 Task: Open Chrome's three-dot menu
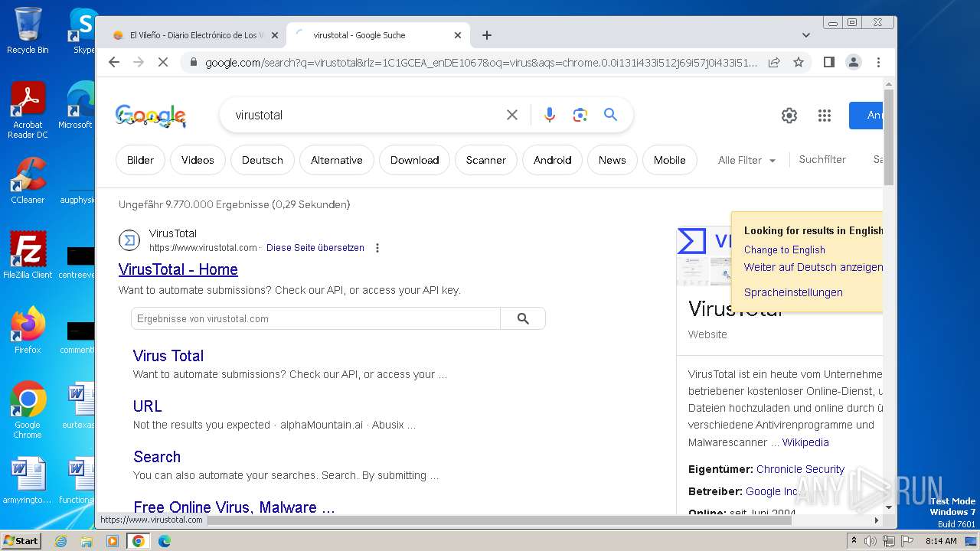coord(878,62)
